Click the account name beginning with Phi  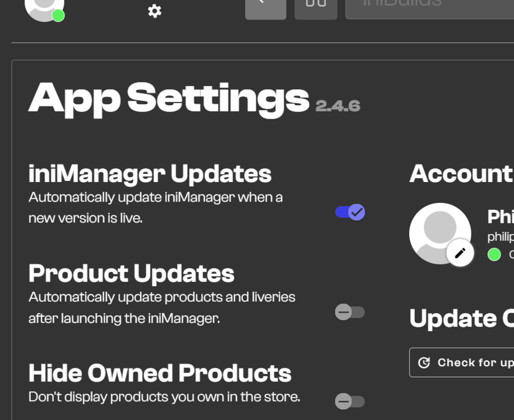500,217
